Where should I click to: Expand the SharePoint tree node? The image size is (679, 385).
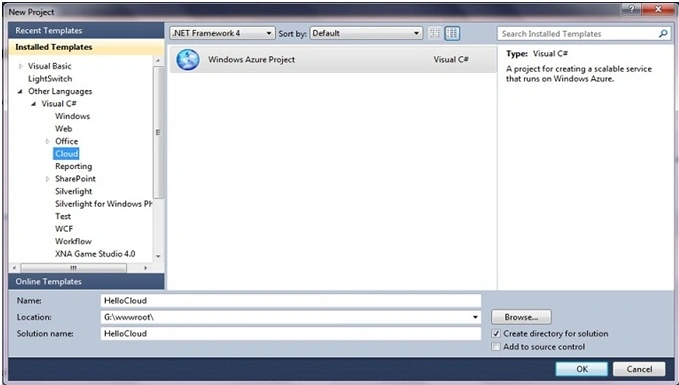coord(48,179)
